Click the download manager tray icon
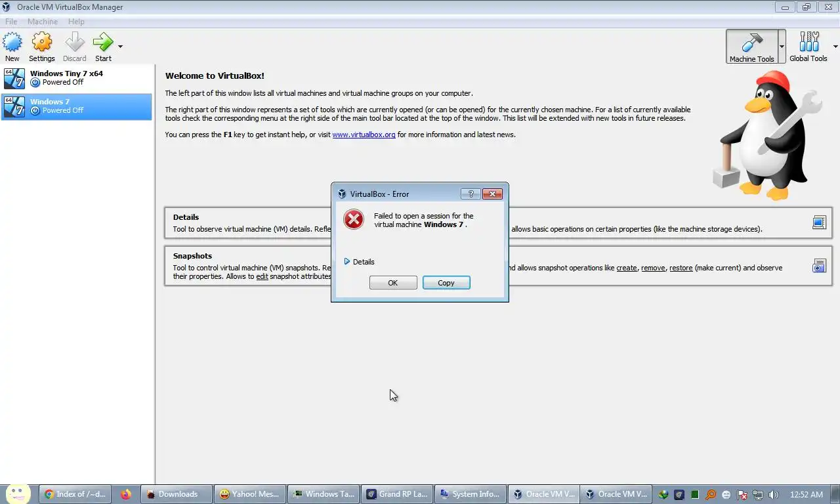Image resolution: width=840 pixels, height=504 pixels. pyautogui.click(x=663, y=495)
